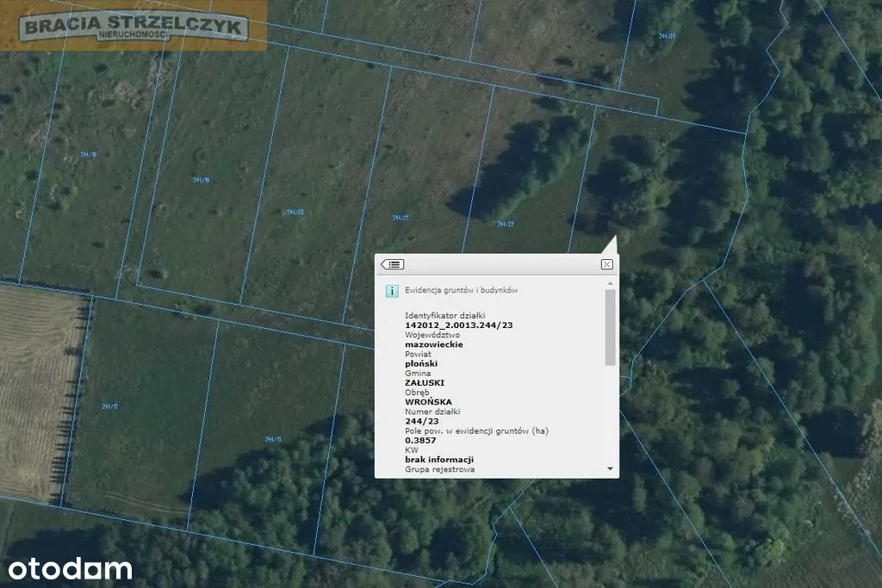882x588 pixels.
Task: Click the popup scrollbar up arrow
Action: [611, 283]
